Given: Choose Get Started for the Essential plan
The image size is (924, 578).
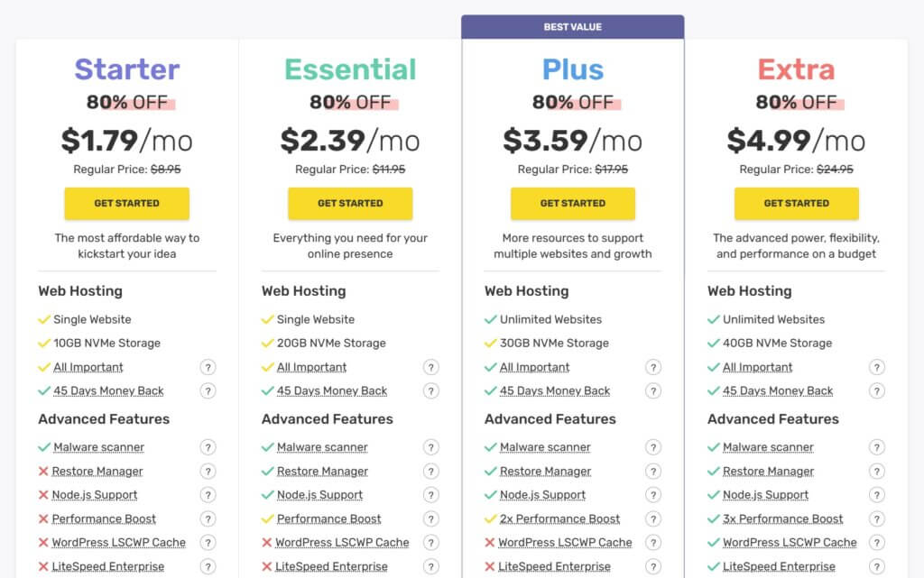Looking at the screenshot, I should click(x=350, y=204).
